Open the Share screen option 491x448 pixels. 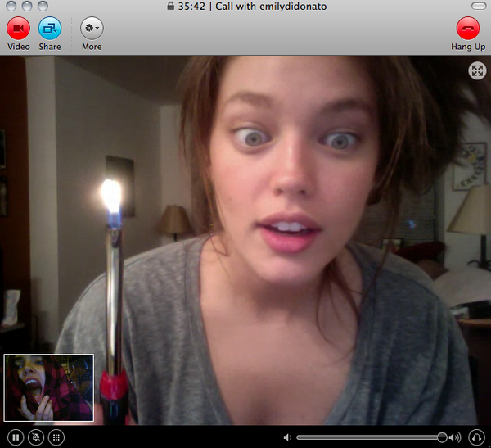coord(50,28)
